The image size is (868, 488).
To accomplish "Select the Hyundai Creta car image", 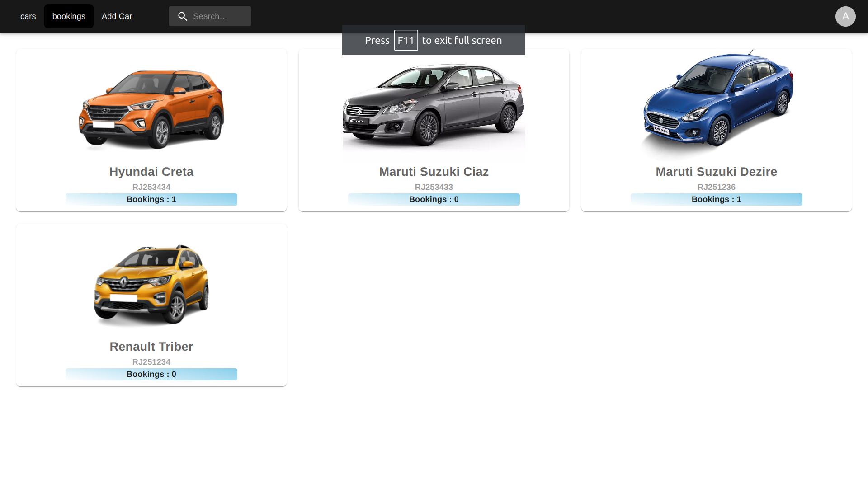I will point(151,106).
